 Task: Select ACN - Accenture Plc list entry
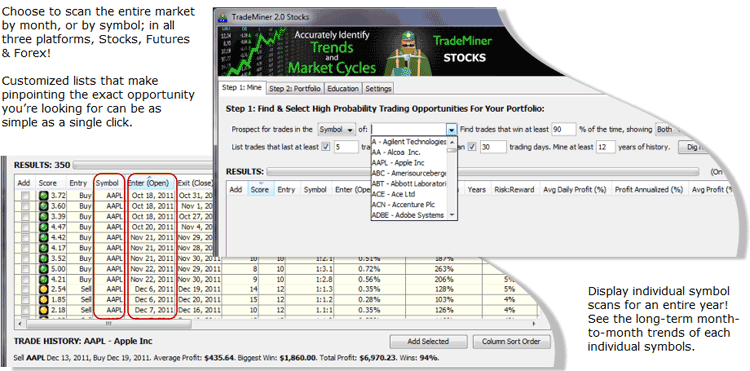click(x=409, y=205)
